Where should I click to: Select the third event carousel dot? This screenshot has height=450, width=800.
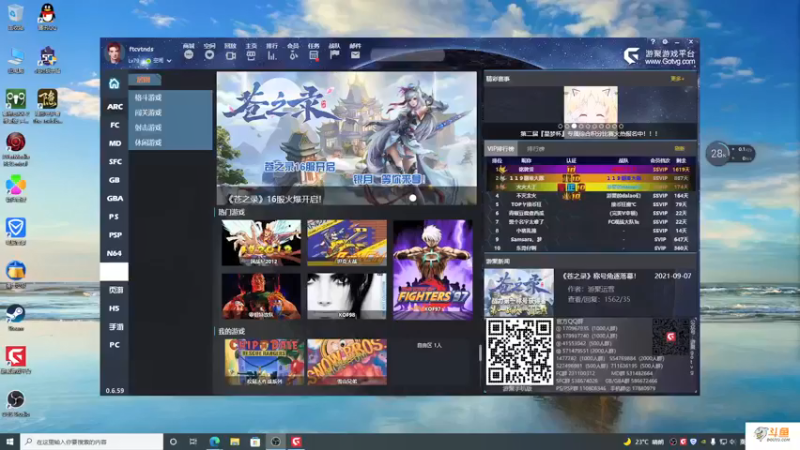[574, 126]
